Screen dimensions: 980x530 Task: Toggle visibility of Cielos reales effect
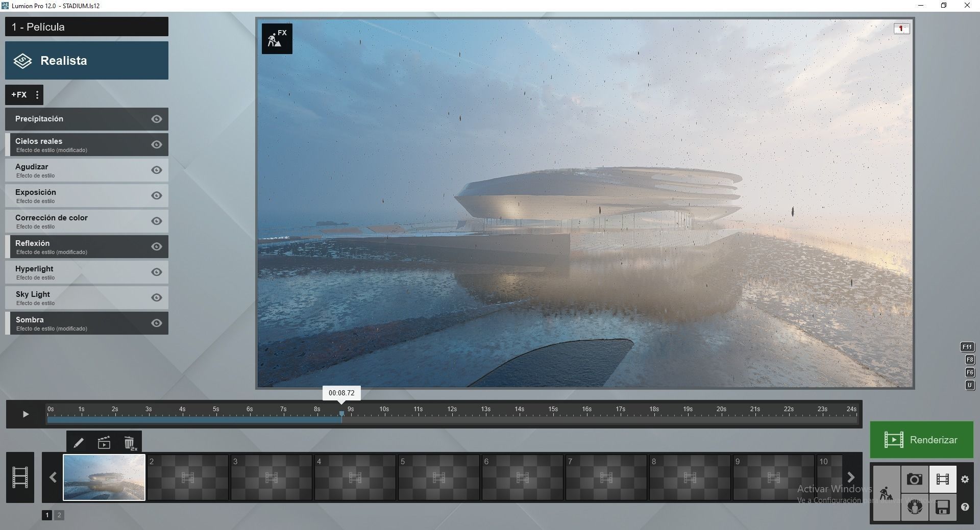coord(156,144)
